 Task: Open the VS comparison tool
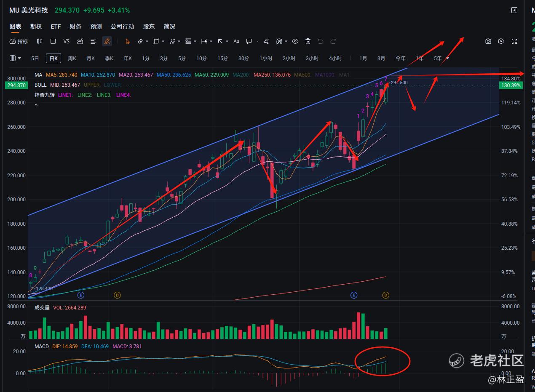(66, 41)
